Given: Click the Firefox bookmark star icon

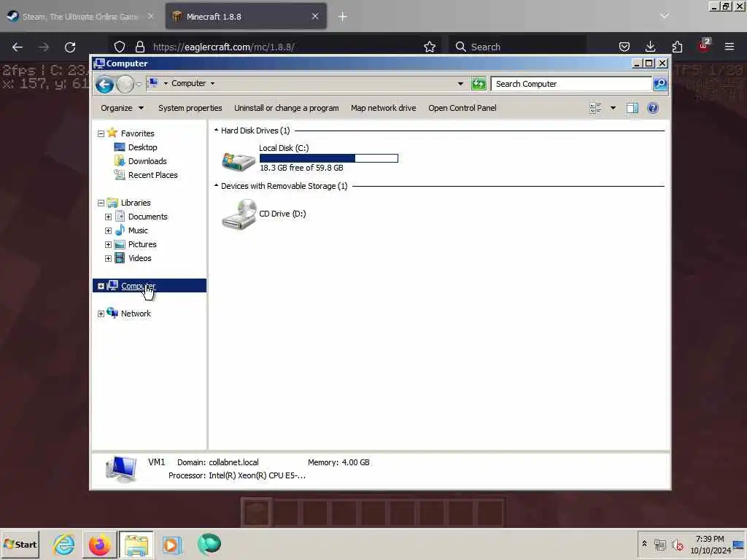Looking at the screenshot, I should [429, 47].
